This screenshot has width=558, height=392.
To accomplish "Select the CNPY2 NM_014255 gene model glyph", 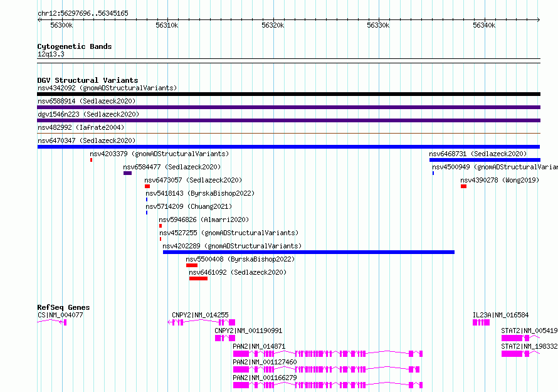I will coord(201,322).
